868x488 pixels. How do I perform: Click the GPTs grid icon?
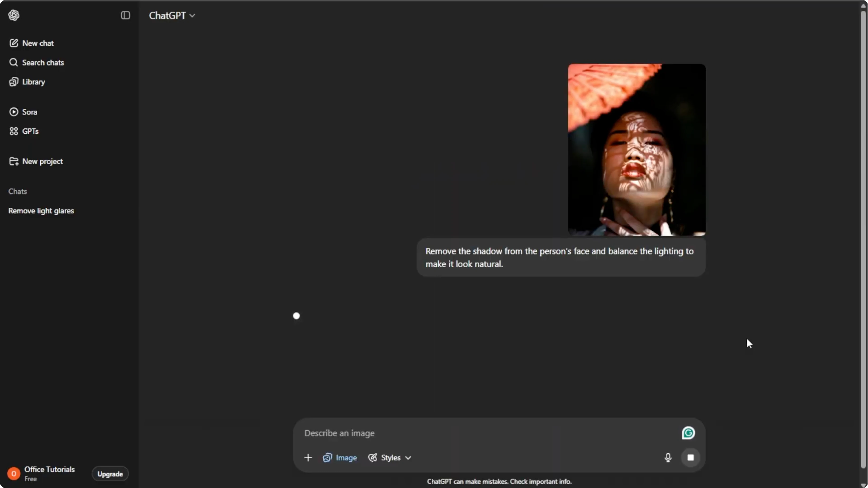13,131
